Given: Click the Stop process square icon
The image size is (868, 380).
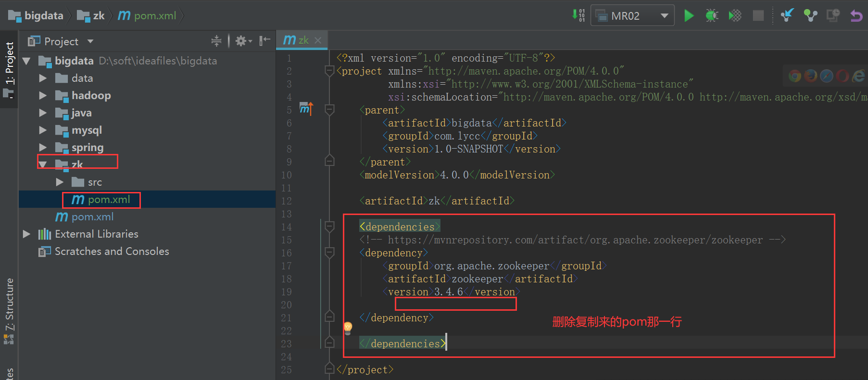Looking at the screenshot, I should coord(758,15).
